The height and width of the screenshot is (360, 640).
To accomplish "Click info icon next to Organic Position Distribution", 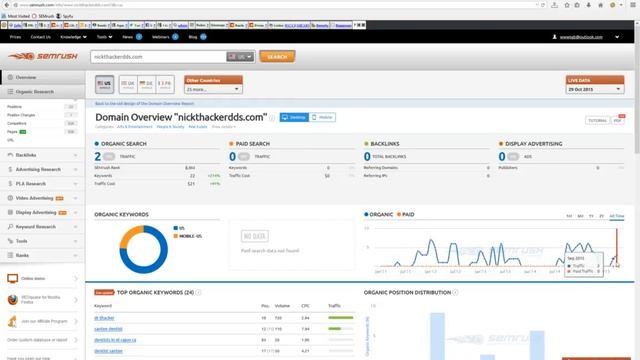I will click(456, 292).
